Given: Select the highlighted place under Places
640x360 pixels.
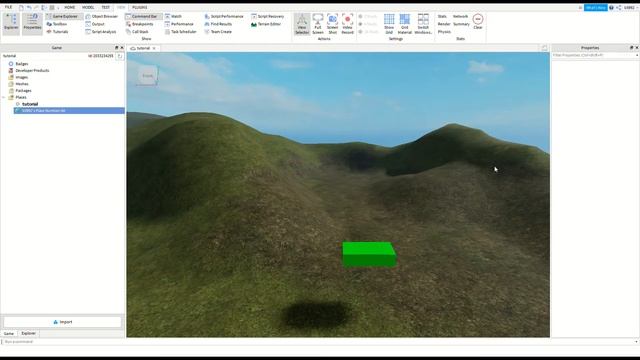Looking at the screenshot, I should 69,111.
